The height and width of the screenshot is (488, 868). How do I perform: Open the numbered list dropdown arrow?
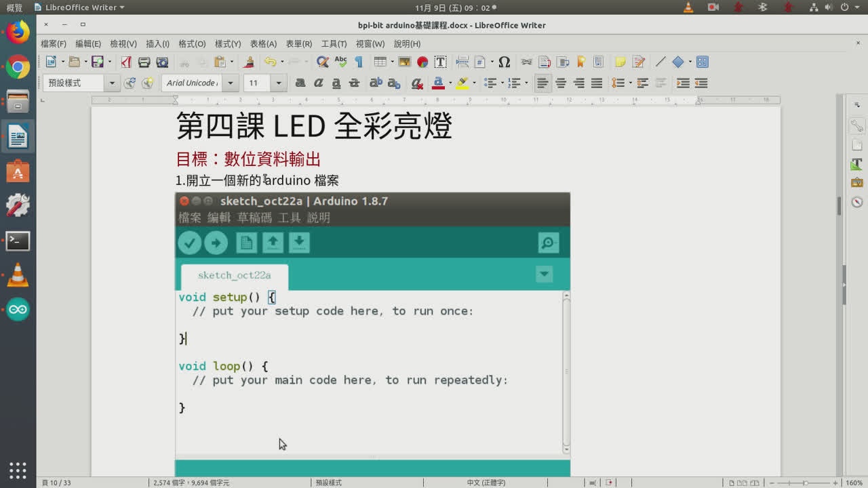tap(526, 83)
